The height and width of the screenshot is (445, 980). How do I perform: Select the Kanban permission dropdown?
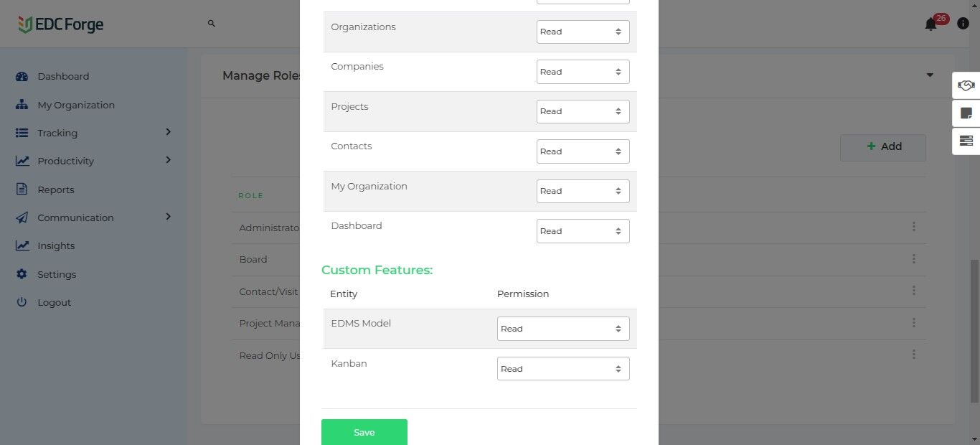(x=562, y=369)
